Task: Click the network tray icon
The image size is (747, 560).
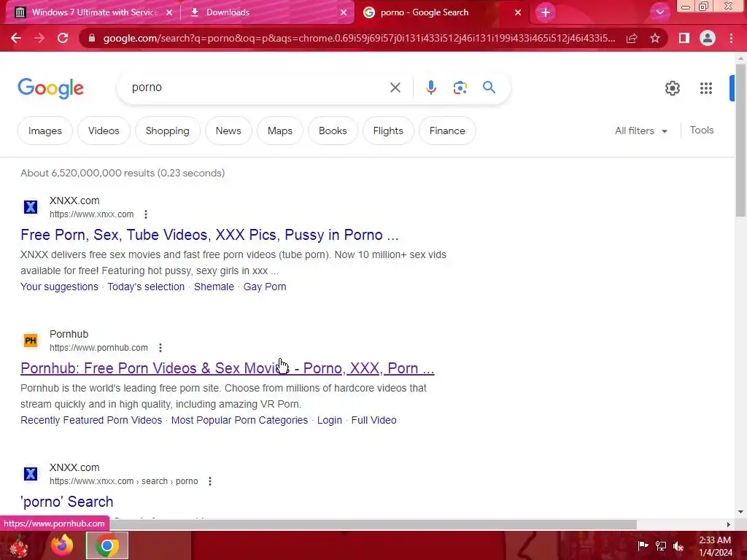Action: (661, 545)
